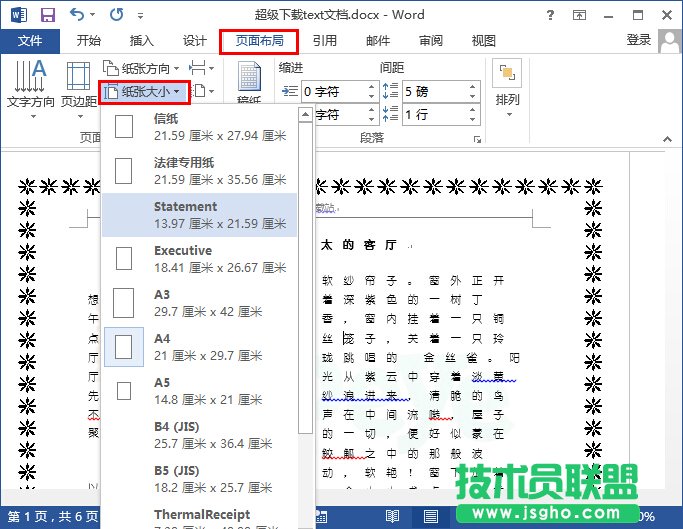Open the 排列 arrange menu

tap(507, 89)
